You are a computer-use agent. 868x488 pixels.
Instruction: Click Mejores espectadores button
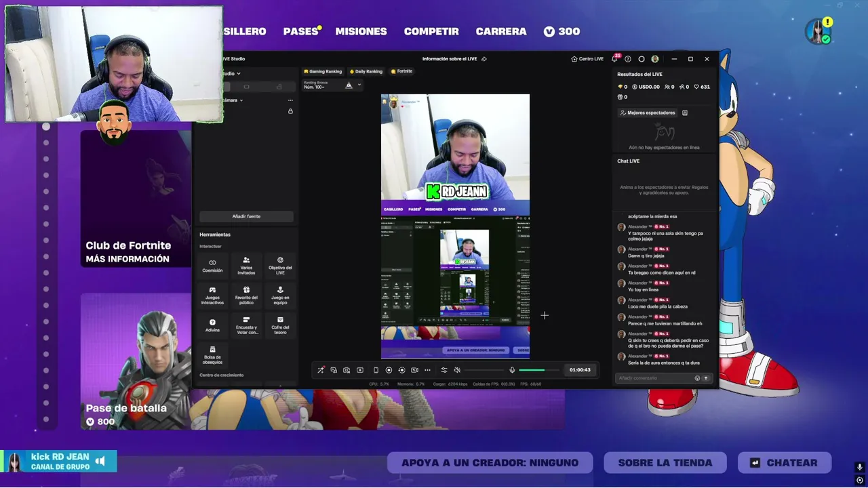tap(648, 113)
